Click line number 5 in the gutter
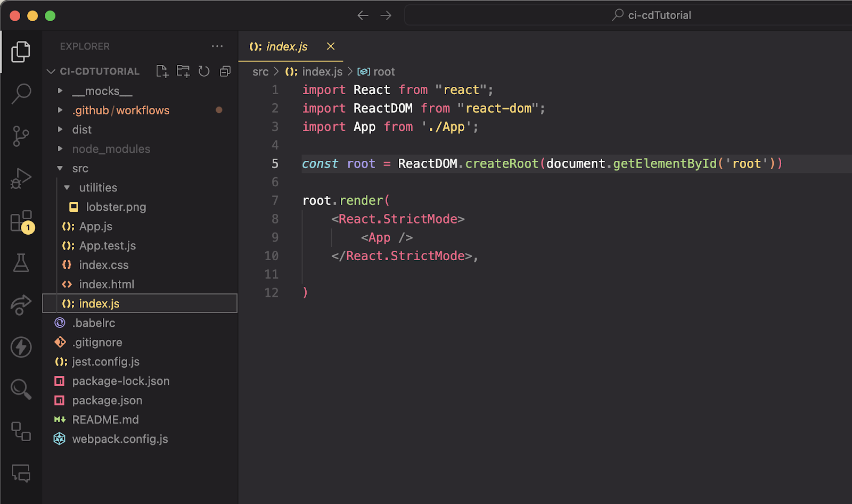This screenshot has height=504, width=852. coord(275,163)
